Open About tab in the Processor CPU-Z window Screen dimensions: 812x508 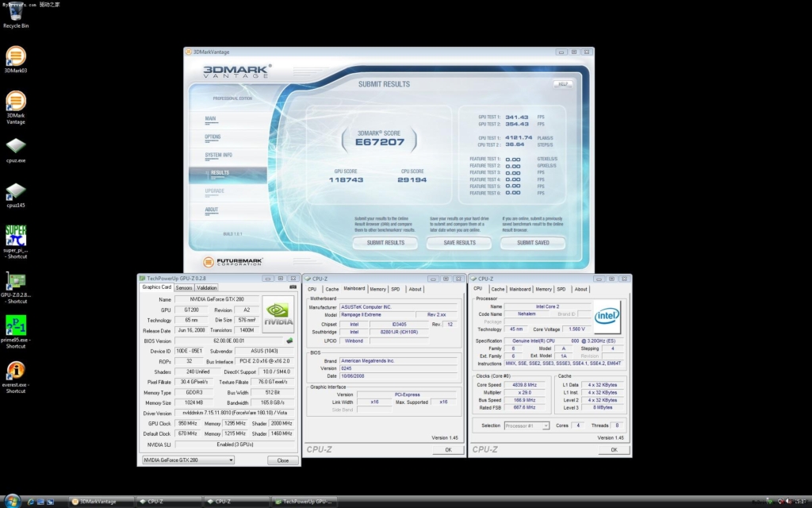(581, 289)
